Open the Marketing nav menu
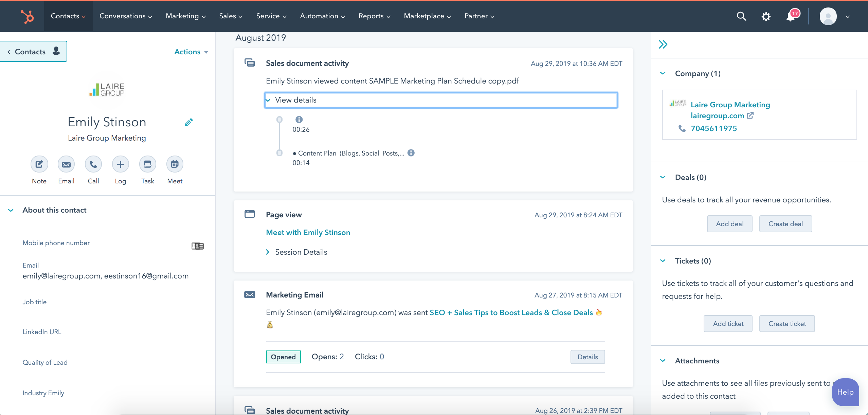 coord(186,16)
